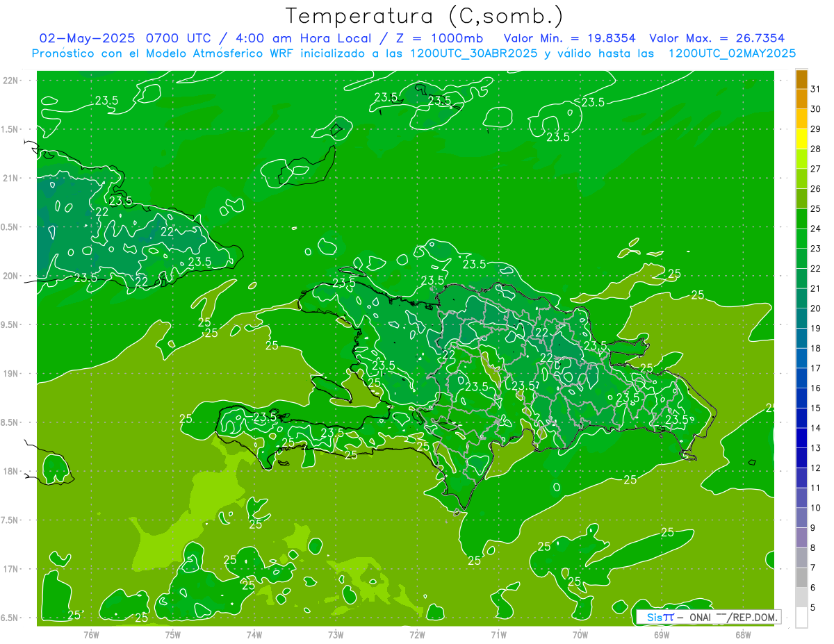Click the "19N" latitude axis label
This screenshot has height=644, width=834.
coord(10,374)
